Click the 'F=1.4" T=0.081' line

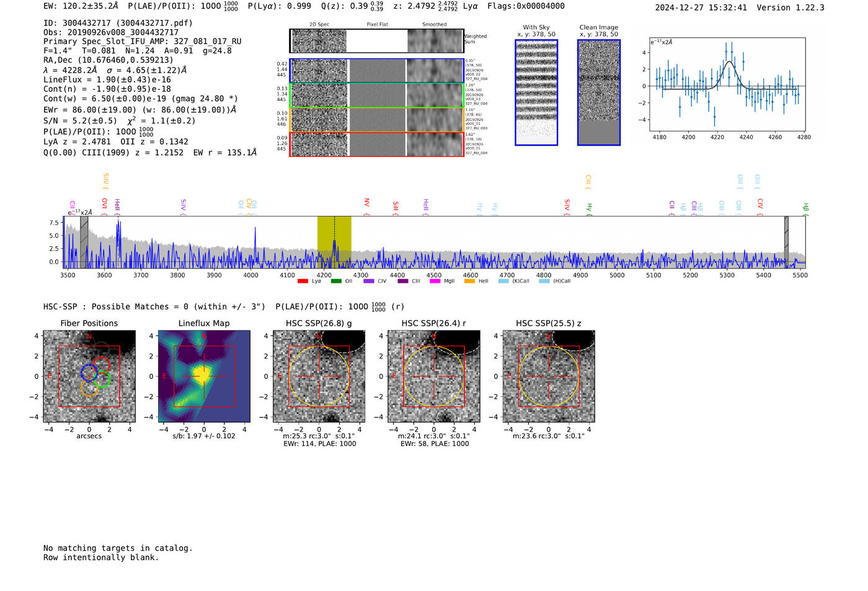pos(138,51)
